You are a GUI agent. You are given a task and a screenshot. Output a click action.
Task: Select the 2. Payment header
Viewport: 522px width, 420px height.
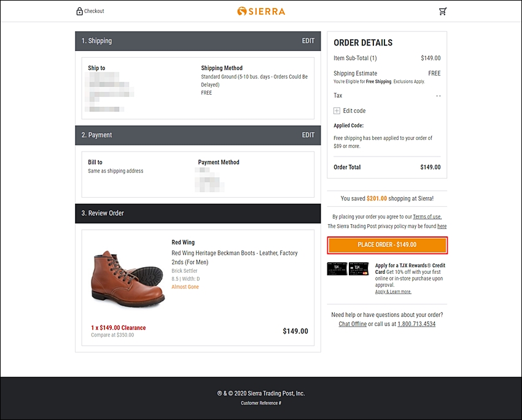(x=198, y=135)
